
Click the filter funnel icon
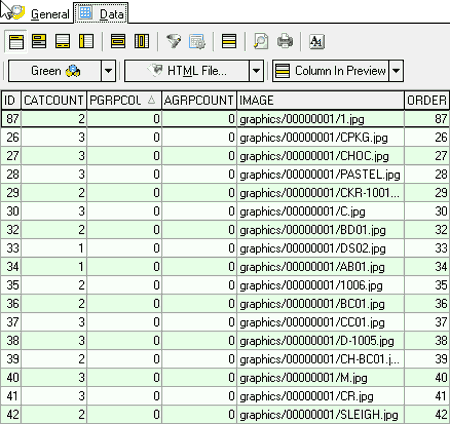coord(174,42)
